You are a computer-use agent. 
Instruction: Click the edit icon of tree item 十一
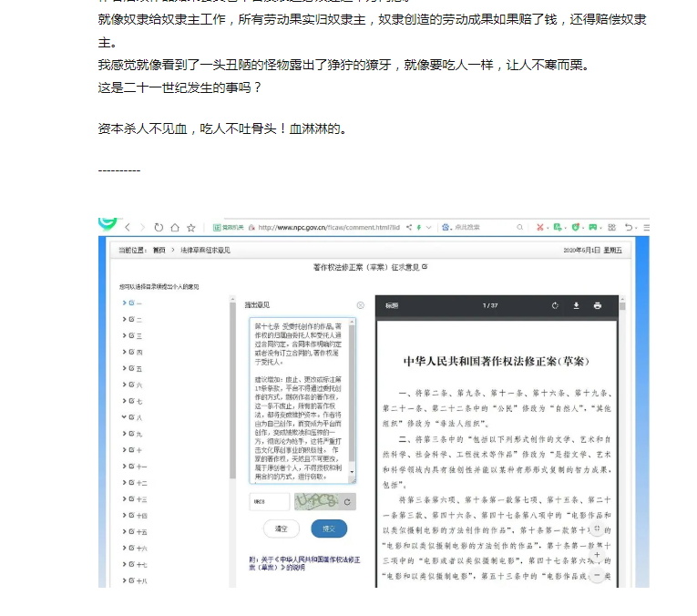click(131, 467)
